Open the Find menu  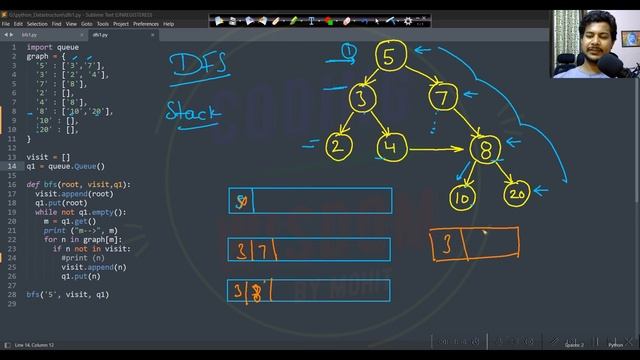56,24
